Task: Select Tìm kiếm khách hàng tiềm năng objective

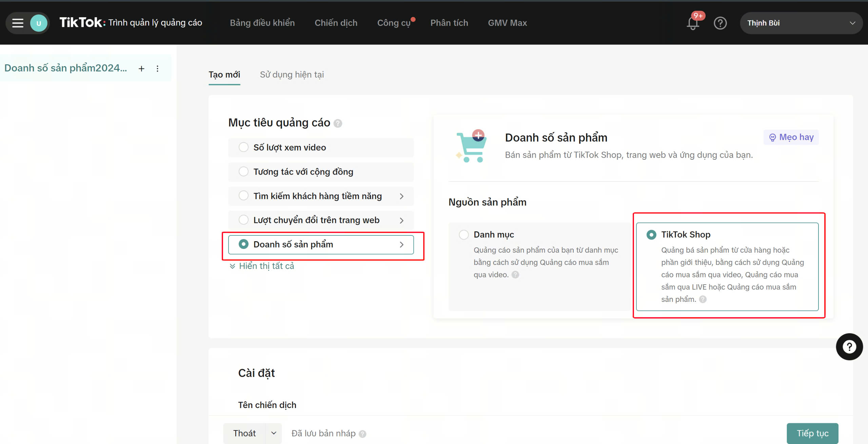Action: click(x=321, y=196)
